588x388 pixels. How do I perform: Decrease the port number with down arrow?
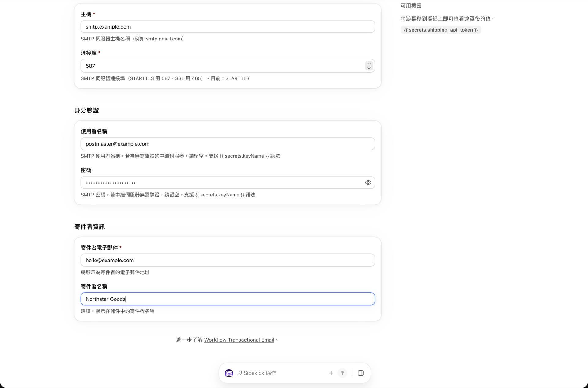[369, 68]
